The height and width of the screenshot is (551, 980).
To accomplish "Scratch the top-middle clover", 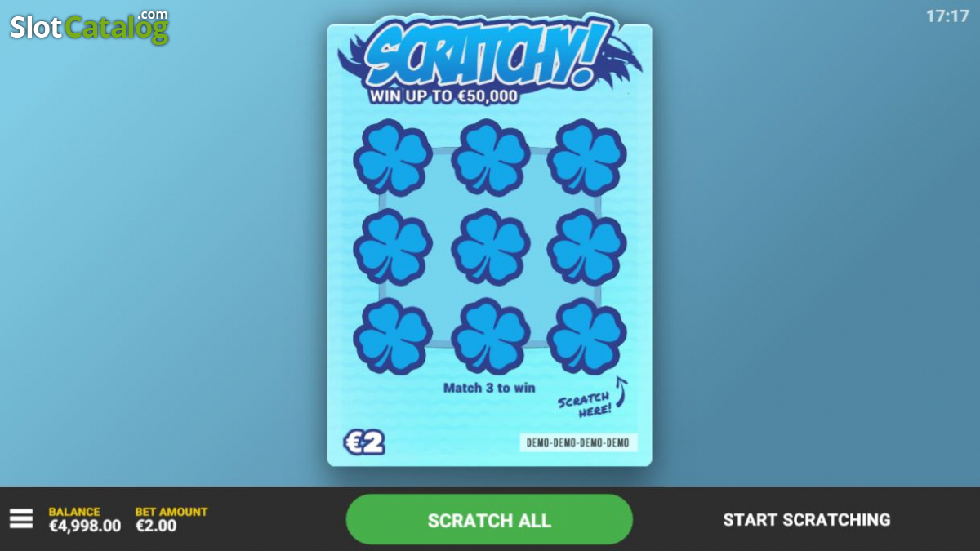I will click(x=491, y=158).
